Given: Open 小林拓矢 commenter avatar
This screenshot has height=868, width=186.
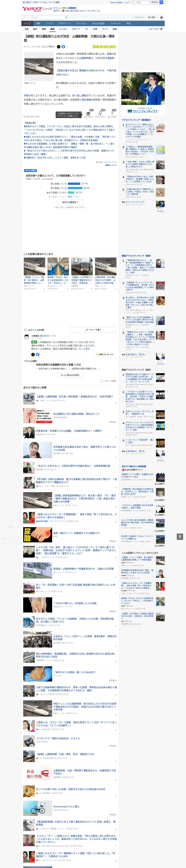Looking at the screenshot, I should pyautogui.click(x=27, y=337).
